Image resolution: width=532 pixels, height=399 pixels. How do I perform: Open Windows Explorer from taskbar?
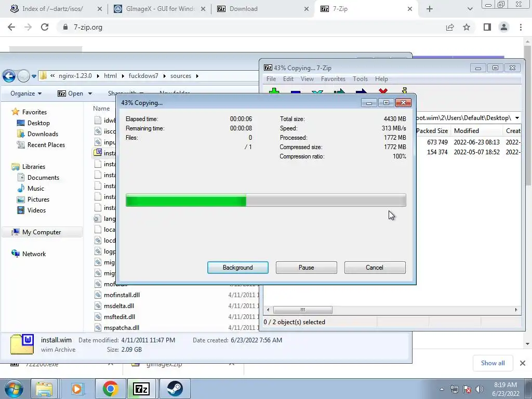click(x=45, y=389)
